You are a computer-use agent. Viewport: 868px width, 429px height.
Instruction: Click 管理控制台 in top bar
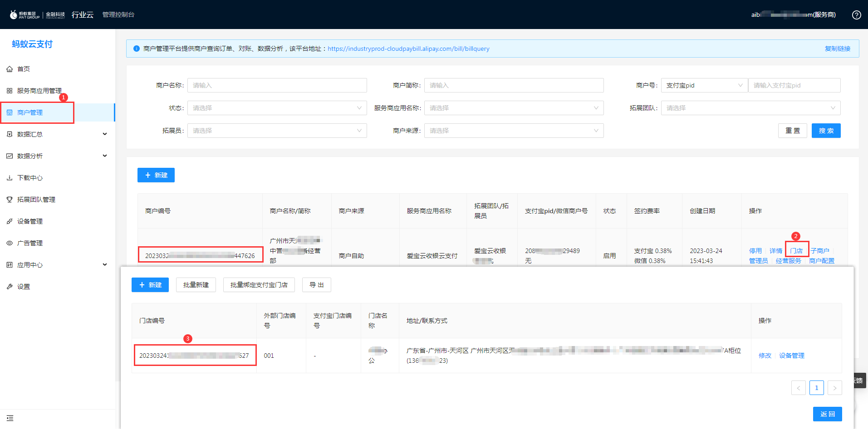pos(118,15)
